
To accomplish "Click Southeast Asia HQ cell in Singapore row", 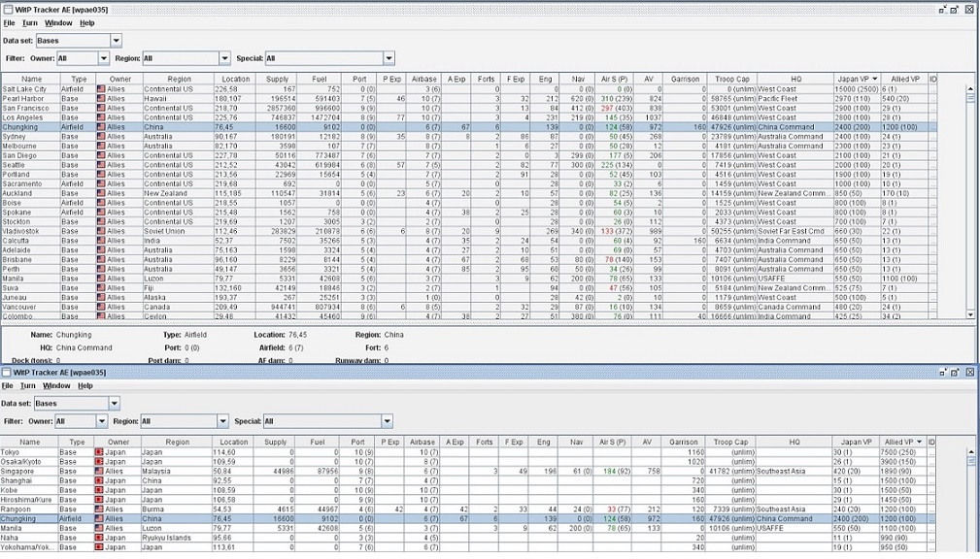I will 794,472.
